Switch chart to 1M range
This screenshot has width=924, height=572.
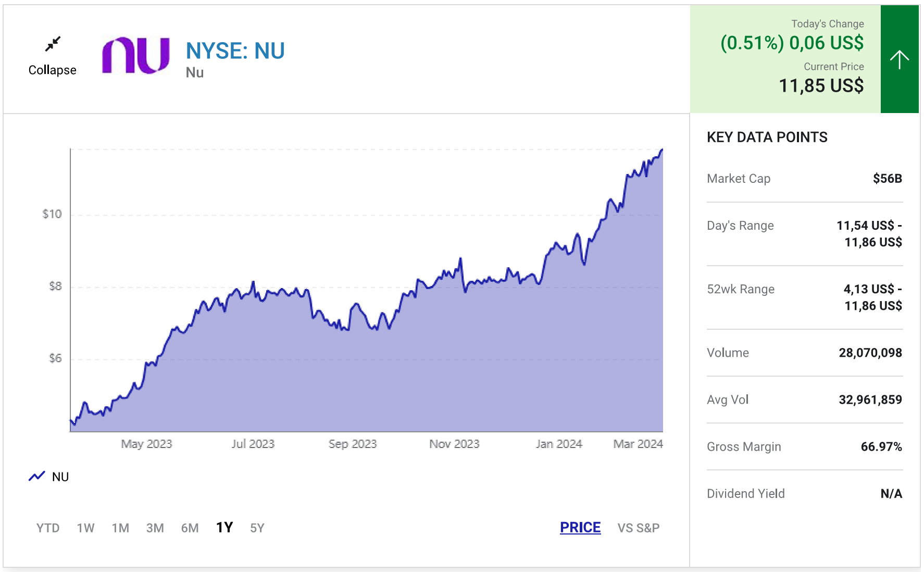(120, 528)
